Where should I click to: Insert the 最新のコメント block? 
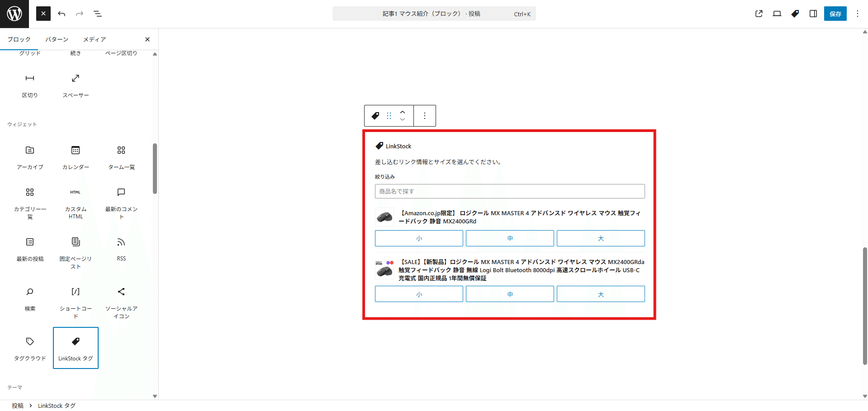click(x=121, y=204)
